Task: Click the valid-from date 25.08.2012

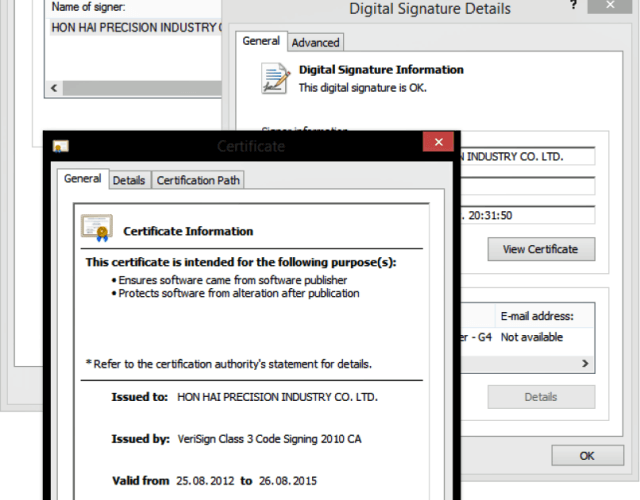Action: tap(205, 481)
